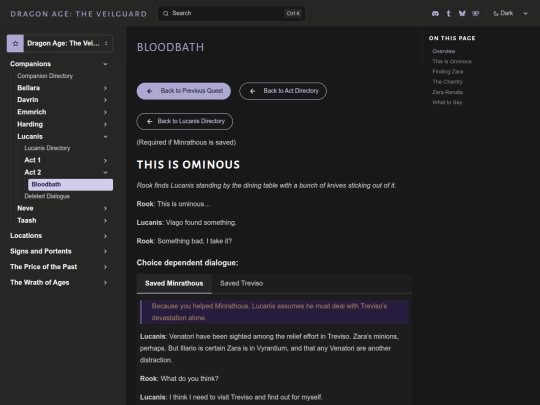Jump to This is Ominous section
Screen dimensions: 540x405
[452, 62]
